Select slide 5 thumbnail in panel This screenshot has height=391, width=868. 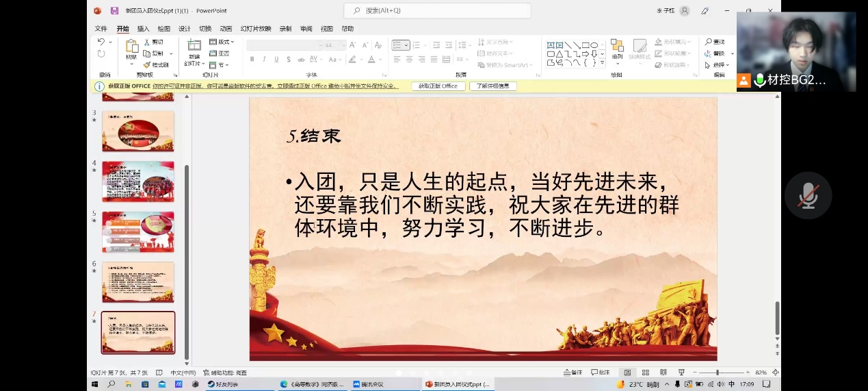click(x=138, y=231)
